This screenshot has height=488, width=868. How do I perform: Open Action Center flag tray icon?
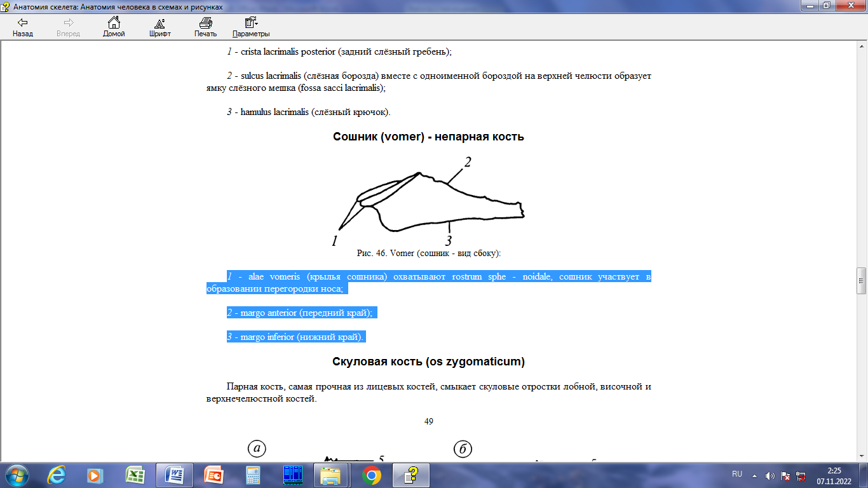click(786, 475)
